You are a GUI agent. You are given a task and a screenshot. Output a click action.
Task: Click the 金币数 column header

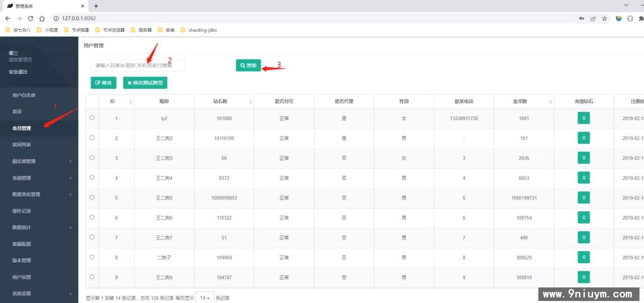[524, 102]
